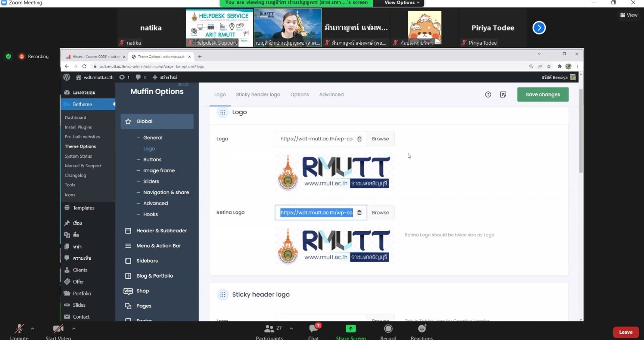Open Hooks under Global
644x340 pixels.
[x=151, y=214]
